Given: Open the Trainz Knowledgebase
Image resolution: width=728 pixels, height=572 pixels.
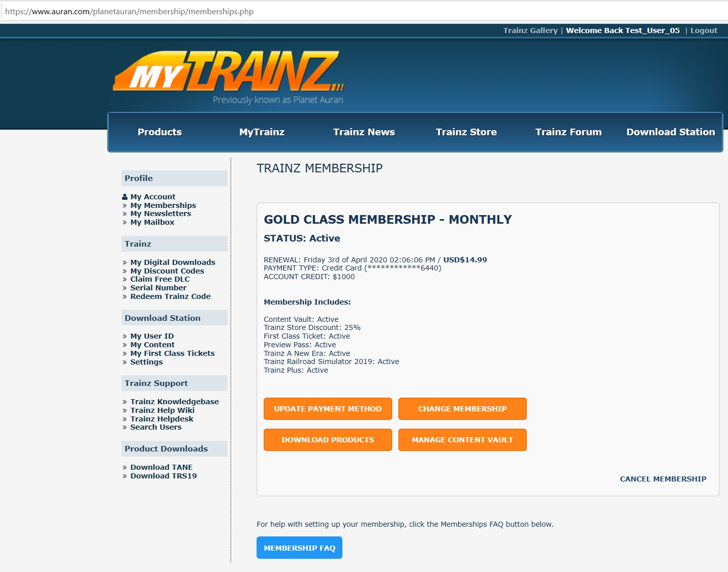Looking at the screenshot, I should 174,402.
